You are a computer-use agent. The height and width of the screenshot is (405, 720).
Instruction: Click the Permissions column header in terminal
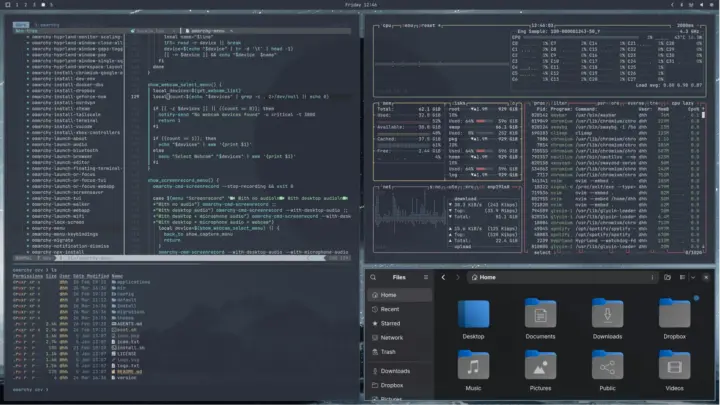point(28,276)
